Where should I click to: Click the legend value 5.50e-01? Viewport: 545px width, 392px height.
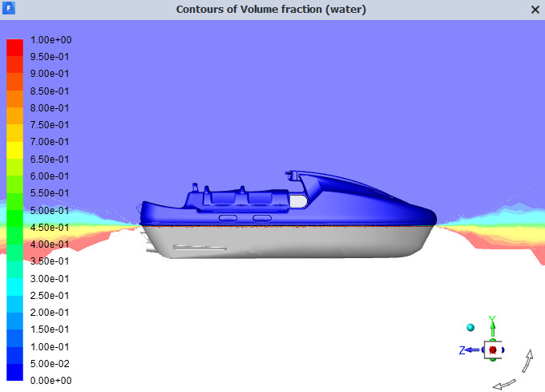tap(50, 193)
